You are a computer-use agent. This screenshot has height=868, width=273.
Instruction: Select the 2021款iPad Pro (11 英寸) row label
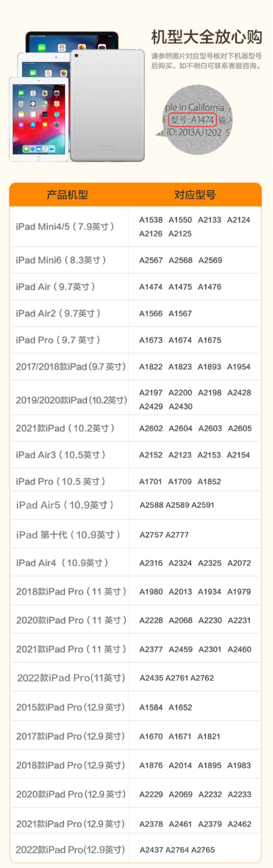click(x=71, y=649)
